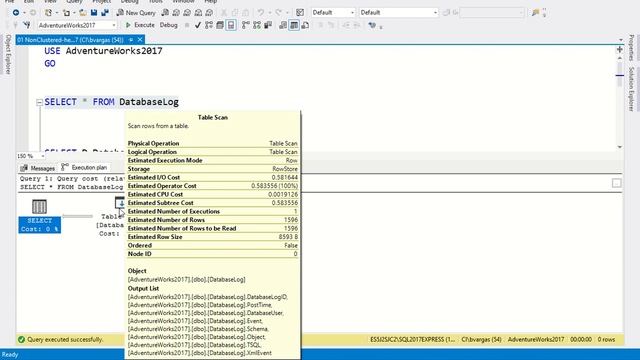Click the ES5J2SJC2\SQL2017EXPRESS server name in status bar
The height and width of the screenshot is (360, 640).
(412, 339)
